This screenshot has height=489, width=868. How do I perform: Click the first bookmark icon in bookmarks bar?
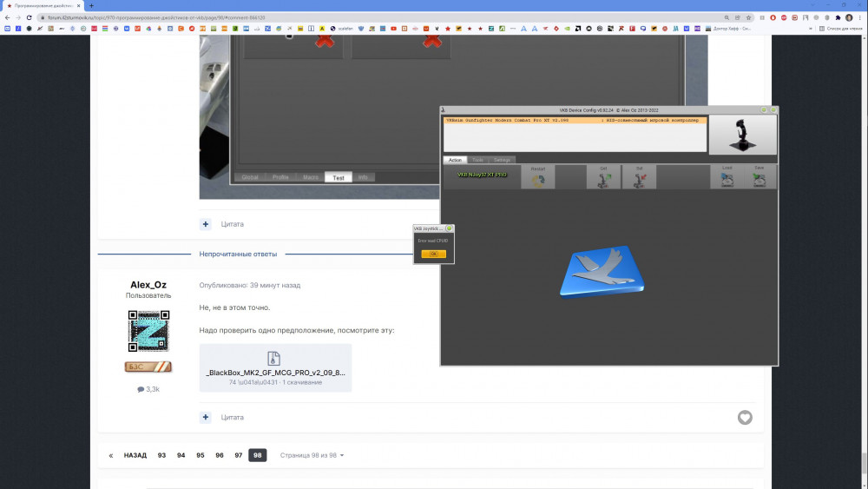tap(7, 29)
